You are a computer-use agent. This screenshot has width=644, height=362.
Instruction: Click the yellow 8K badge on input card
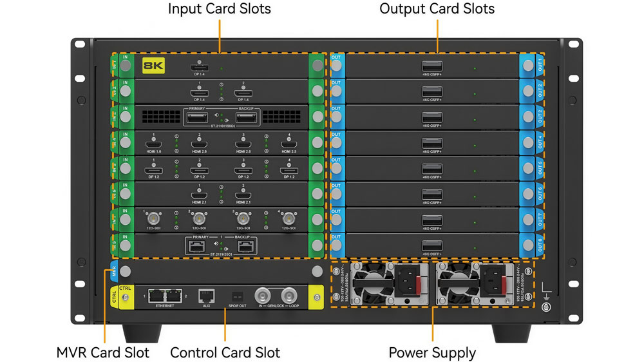pos(155,66)
